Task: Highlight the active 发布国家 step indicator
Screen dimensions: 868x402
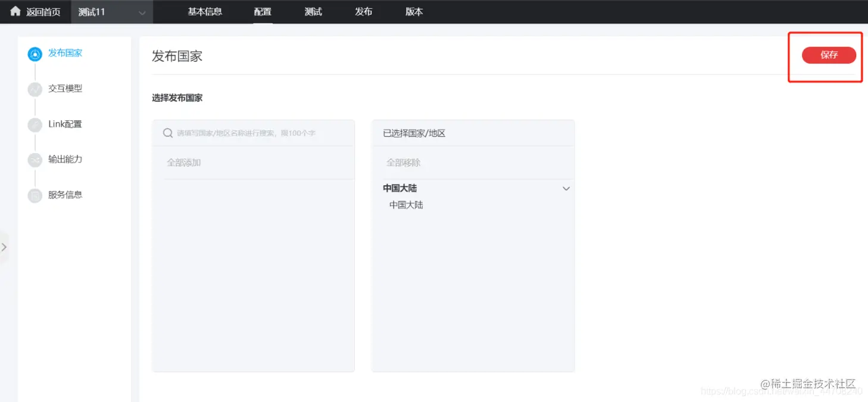Action: (34, 53)
